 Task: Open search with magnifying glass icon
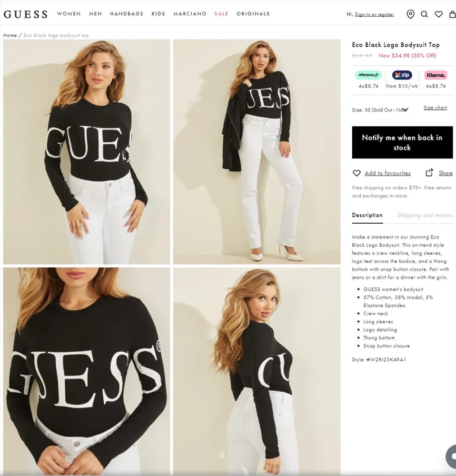click(425, 14)
